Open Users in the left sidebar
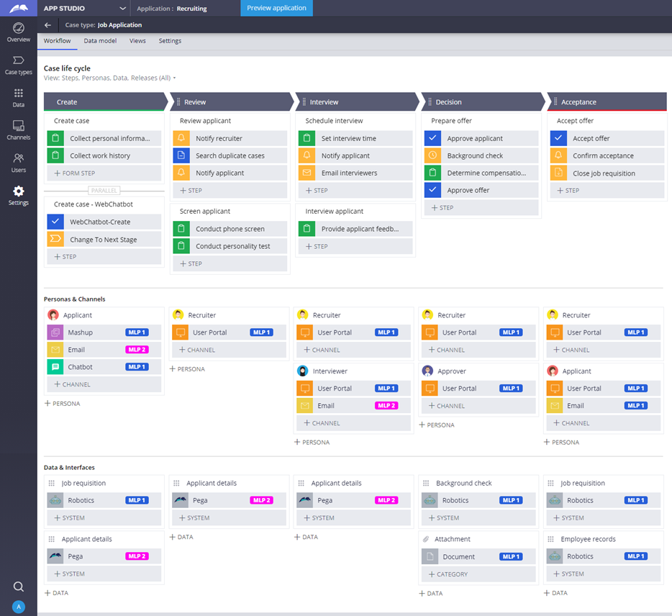This screenshot has width=672, height=616. (x=19, y=163)
